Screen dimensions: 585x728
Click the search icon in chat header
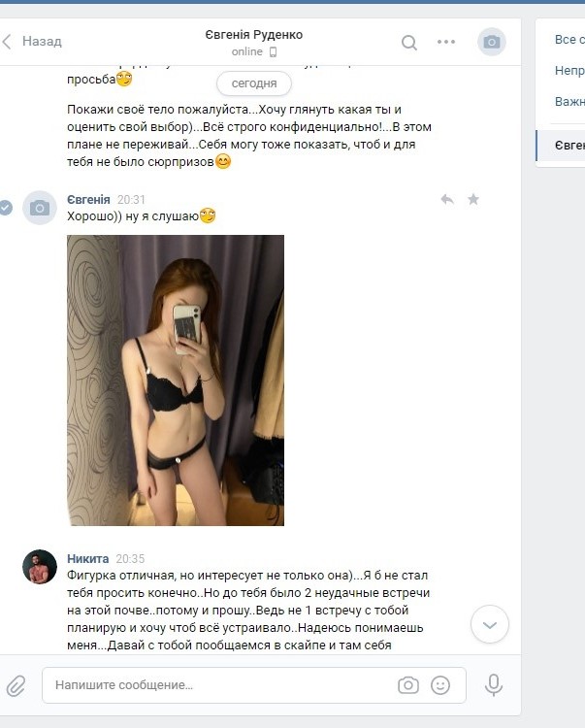[408, 43]
